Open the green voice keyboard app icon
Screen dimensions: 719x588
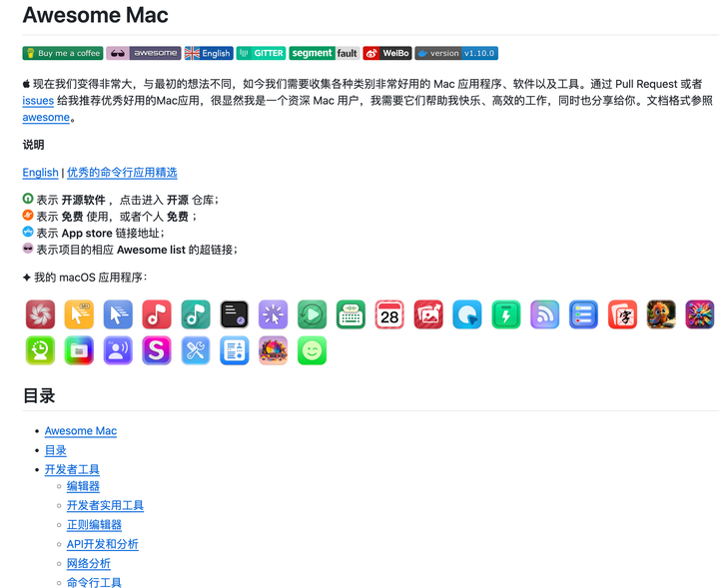351,314
